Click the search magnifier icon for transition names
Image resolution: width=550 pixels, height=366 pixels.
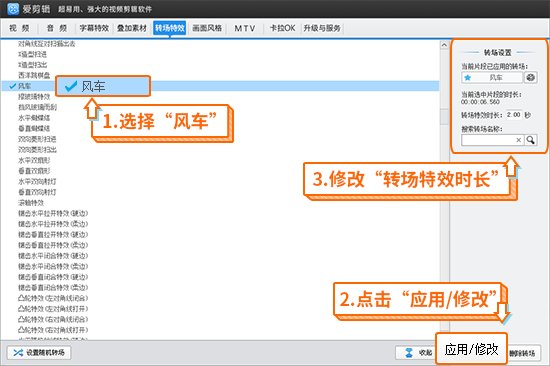click(x=531, y=140)
